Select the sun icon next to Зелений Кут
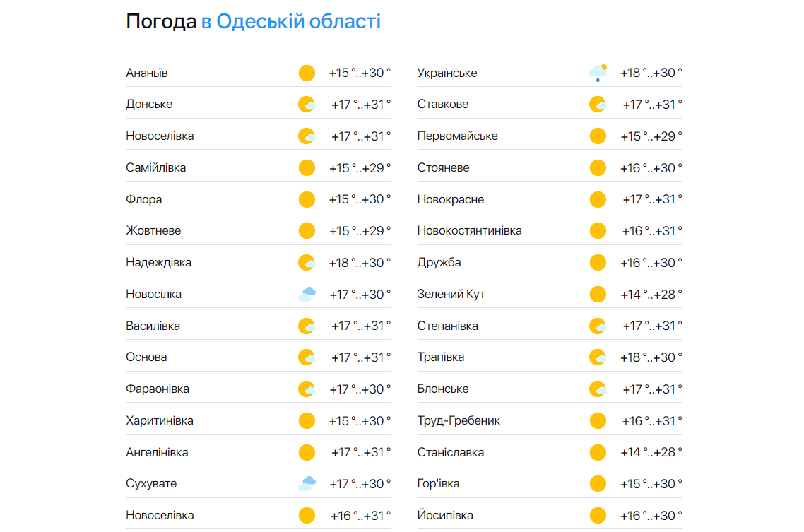Viewport: 804px width, 532px height. click(598, 293)
